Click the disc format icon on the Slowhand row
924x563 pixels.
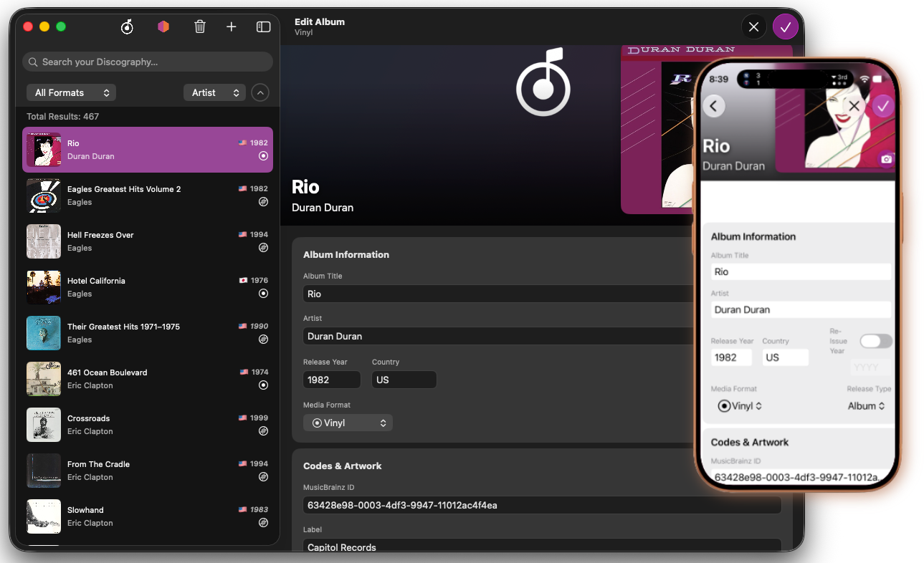click(263, 523)
